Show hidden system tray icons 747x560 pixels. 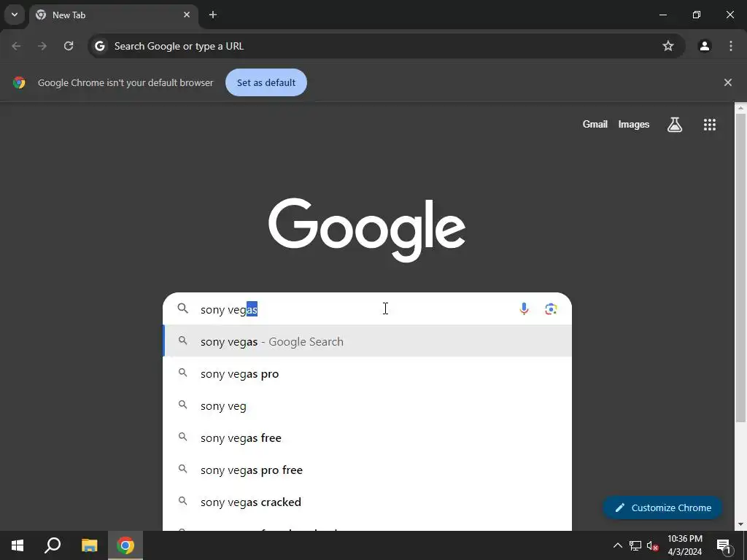[x=617, y=545]
